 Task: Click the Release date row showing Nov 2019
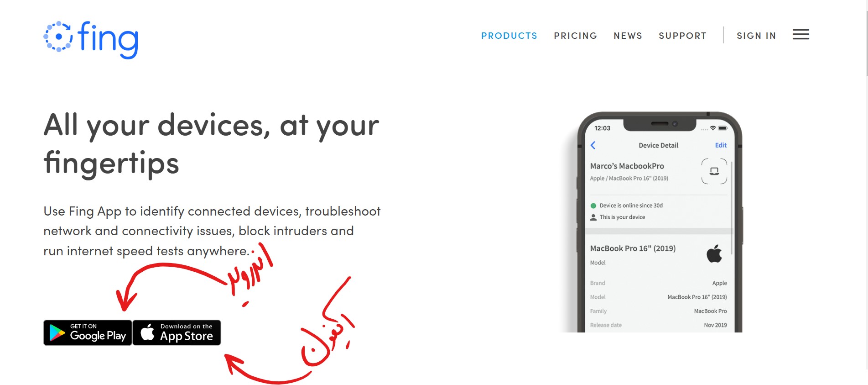tap(658, 325)
